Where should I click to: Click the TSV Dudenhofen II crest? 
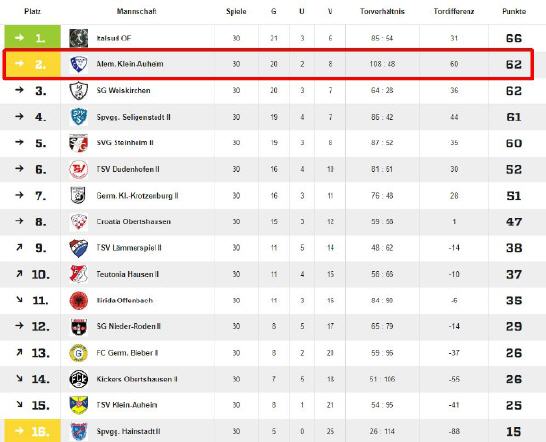(x=78, y=169)
